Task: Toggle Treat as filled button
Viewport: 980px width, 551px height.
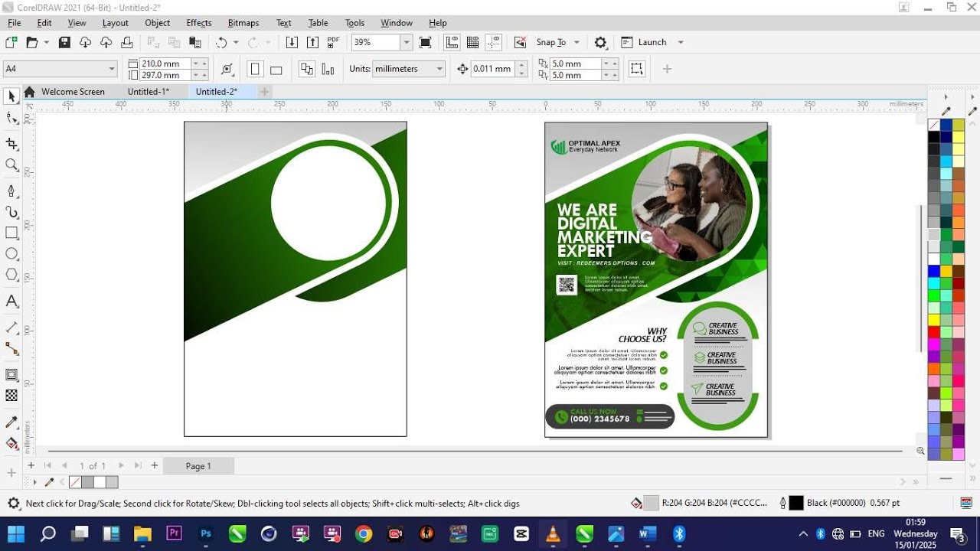Action: pyautogui.click(x=636, y=69)
